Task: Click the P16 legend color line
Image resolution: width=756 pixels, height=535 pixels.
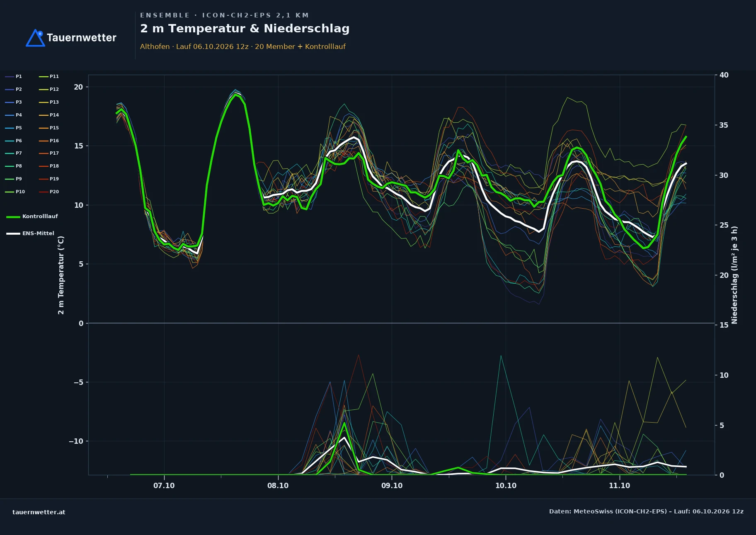Action: (x=44, y=141)
